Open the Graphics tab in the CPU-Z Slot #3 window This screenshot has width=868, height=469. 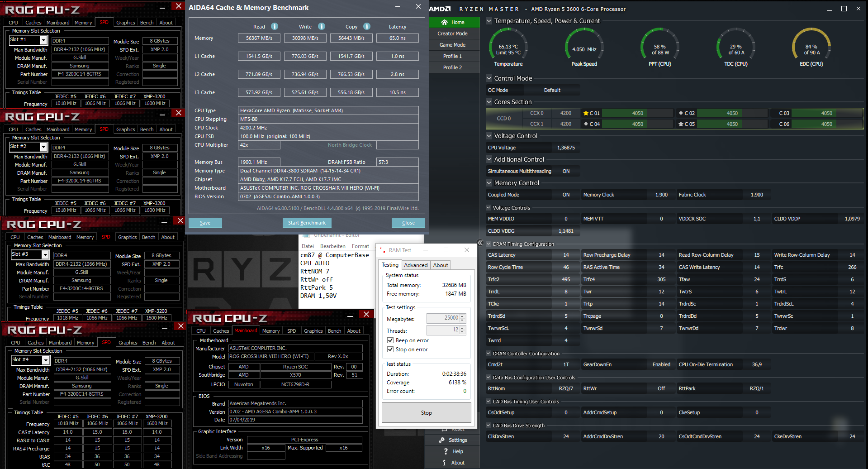pos(128,237)
